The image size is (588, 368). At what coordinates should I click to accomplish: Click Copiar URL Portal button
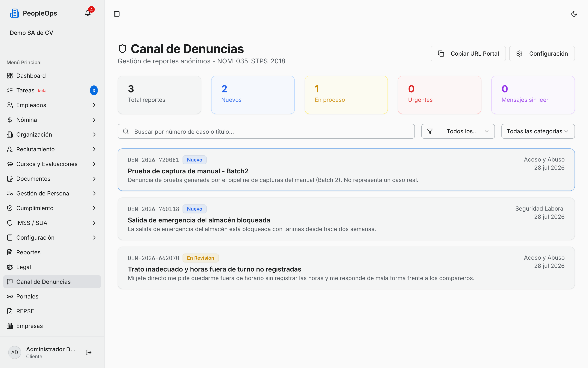tap(468, 54)
